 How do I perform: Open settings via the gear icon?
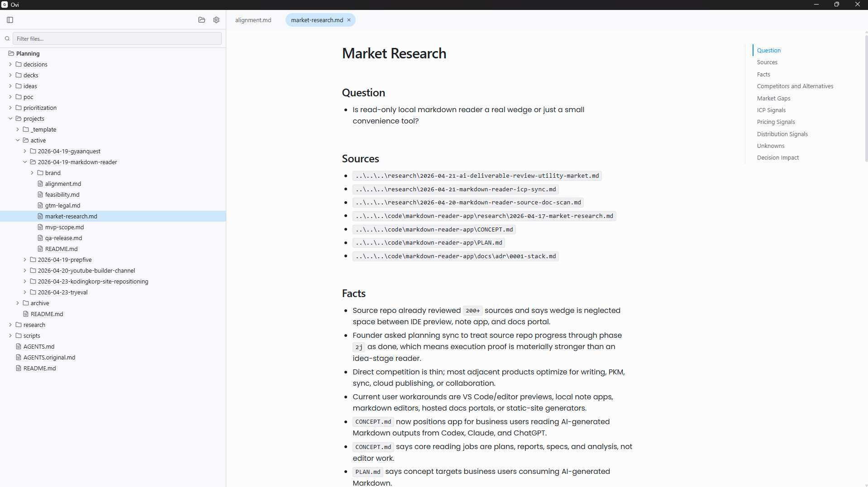coord(216,20)
